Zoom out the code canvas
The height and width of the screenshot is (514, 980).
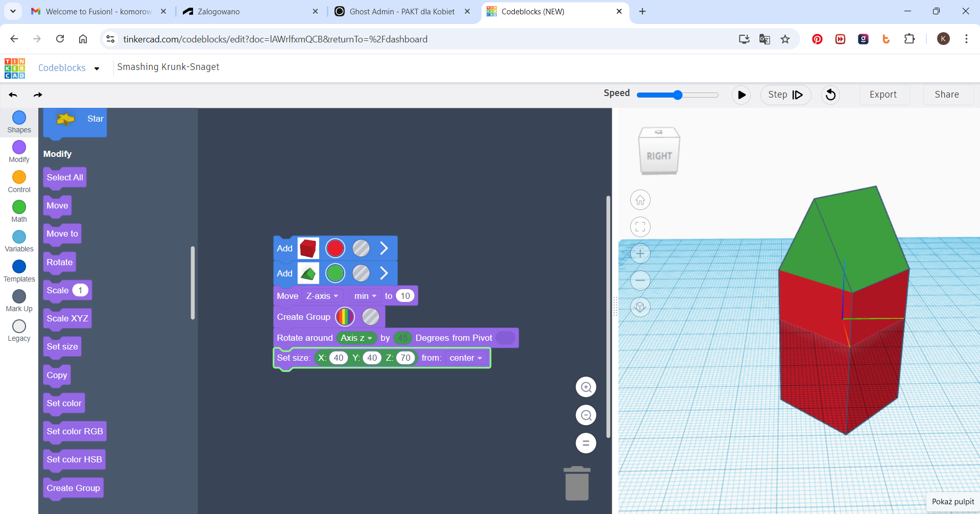click(x=586, y=415)
